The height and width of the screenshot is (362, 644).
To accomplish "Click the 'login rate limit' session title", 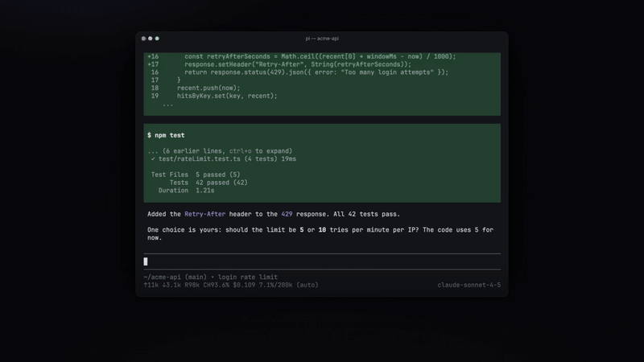I will click(x=248, y=277).
